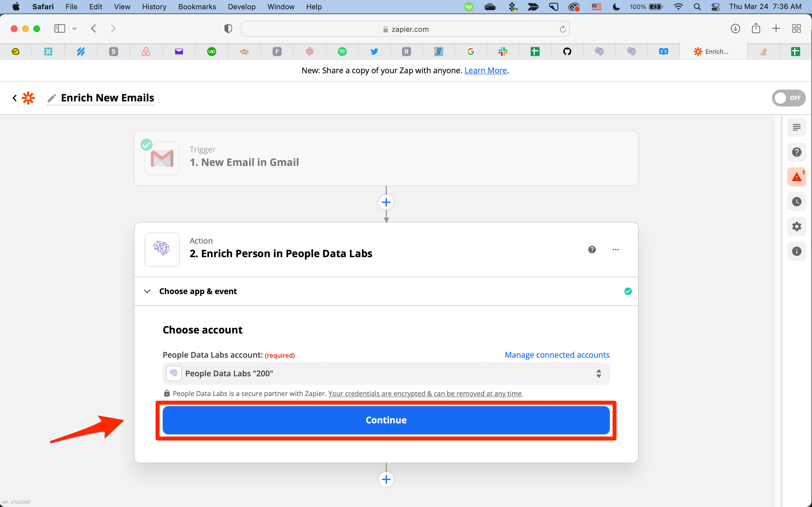812x507 pixels.
Task: Expand the Safari sidebar options chevron
Action: click(x=74, y=29)
